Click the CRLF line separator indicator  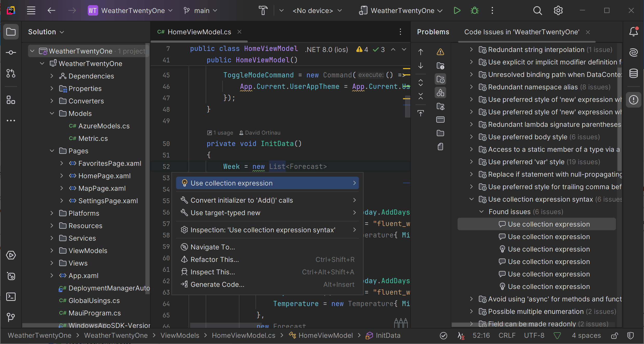point(507,335)
